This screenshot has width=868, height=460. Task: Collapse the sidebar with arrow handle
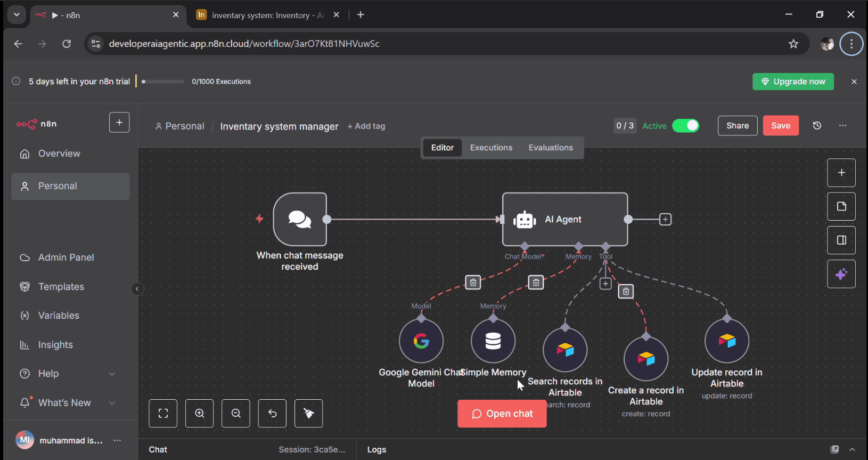137,289
